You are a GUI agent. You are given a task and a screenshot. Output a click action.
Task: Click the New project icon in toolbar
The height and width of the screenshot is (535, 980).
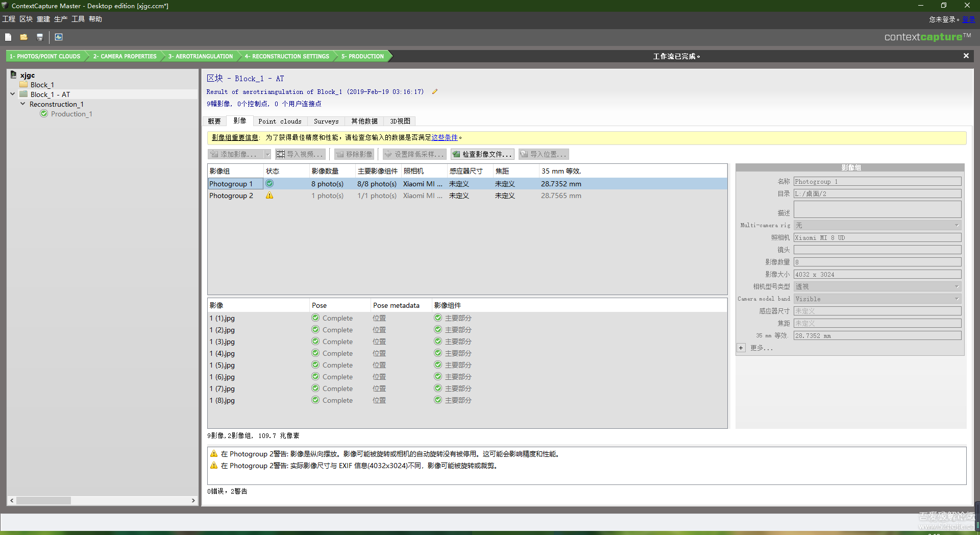point(8,37)
